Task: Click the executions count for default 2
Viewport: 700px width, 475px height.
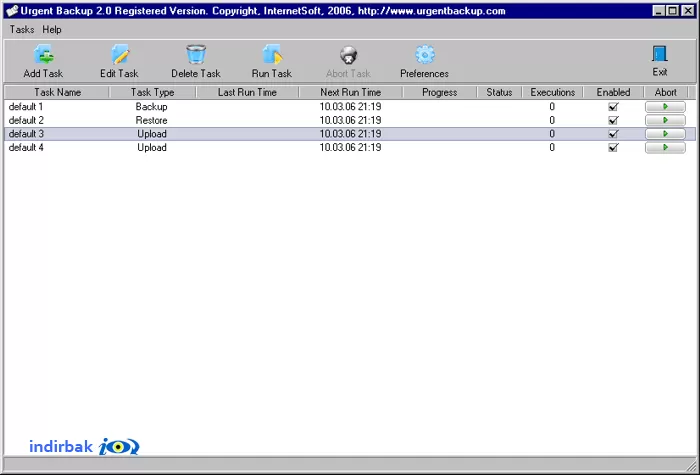Action: (x=552, y=121)
